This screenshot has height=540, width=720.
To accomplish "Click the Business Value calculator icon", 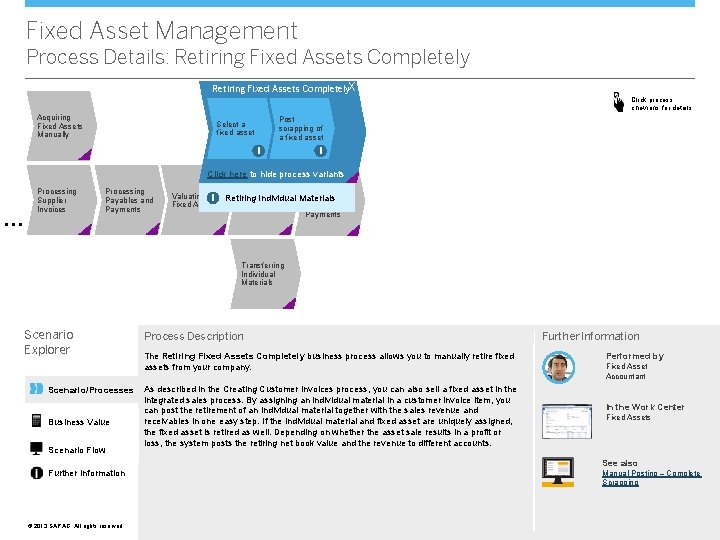I will click(36, 421).
